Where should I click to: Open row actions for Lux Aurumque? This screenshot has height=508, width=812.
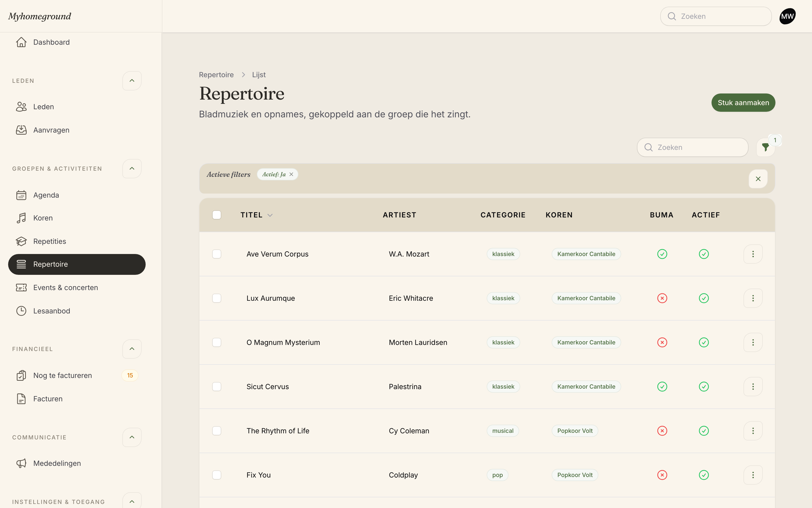point(753,298)
